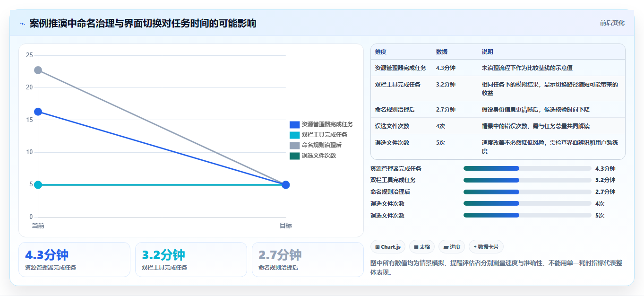Toggle the 误选文件次数 legend entry in the chart
644x296 pixels.
pos(313,156)
